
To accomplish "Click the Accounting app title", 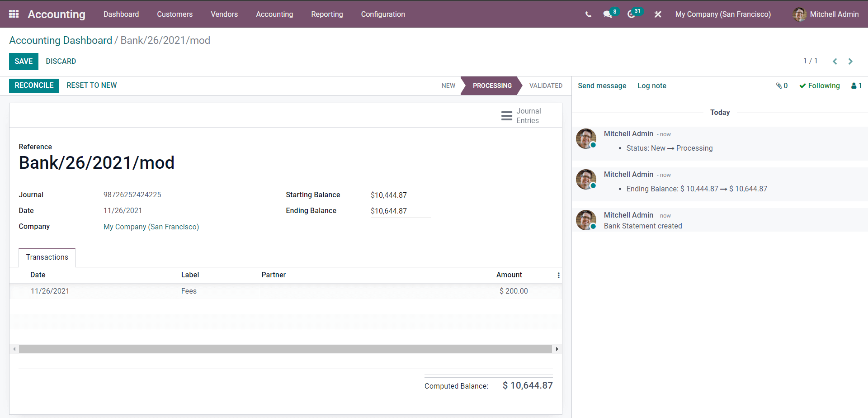I will pyautogui.click(x=57, y=14).
